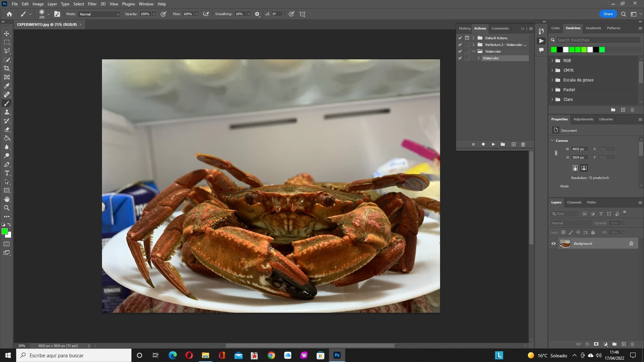644x362 pixels.
Task: Select the Zoom tool
Action: pos(7,208)
